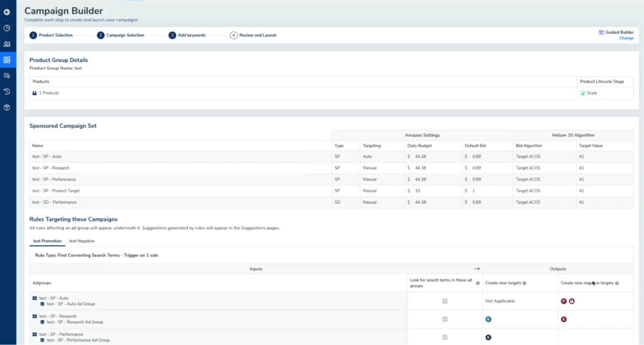644x345 pixels.
Task: Select the history icon in the sidebar
Action: click(x=6, y=91)
